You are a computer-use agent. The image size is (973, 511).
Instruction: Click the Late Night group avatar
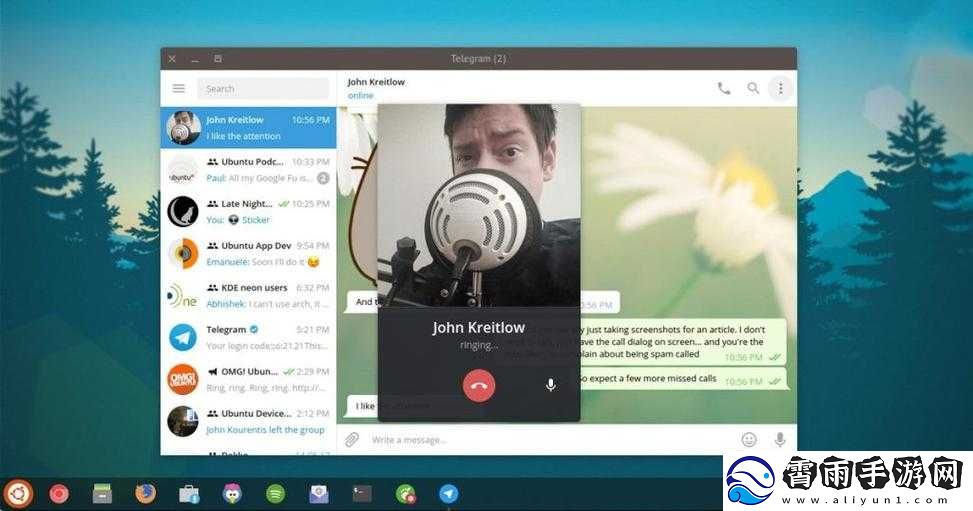pos(183,211)
